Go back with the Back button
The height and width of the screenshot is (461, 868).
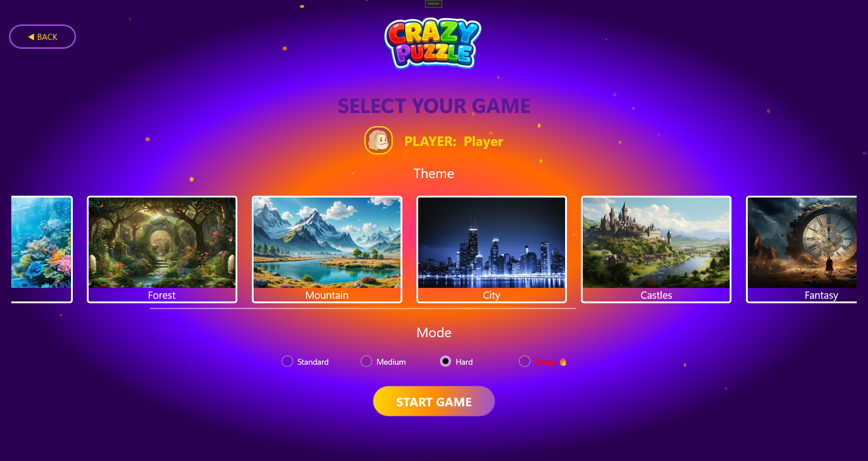(x=42, y=37)
